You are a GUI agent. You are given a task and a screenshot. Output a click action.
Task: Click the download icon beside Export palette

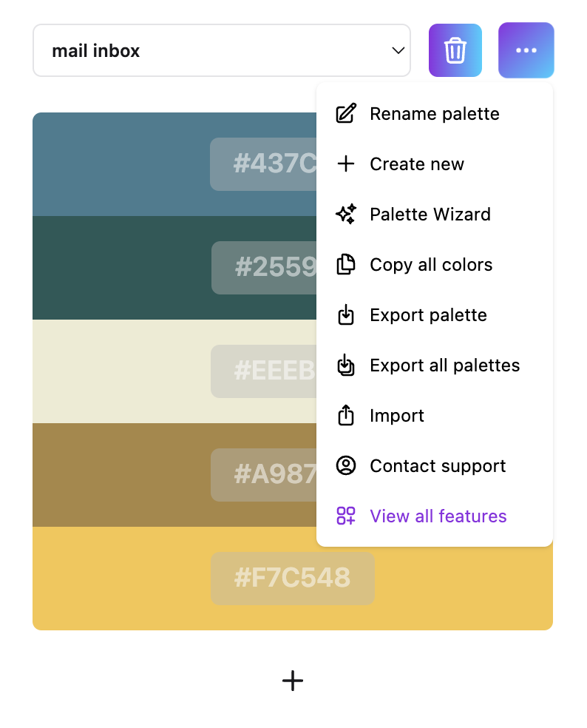[346, 314]
